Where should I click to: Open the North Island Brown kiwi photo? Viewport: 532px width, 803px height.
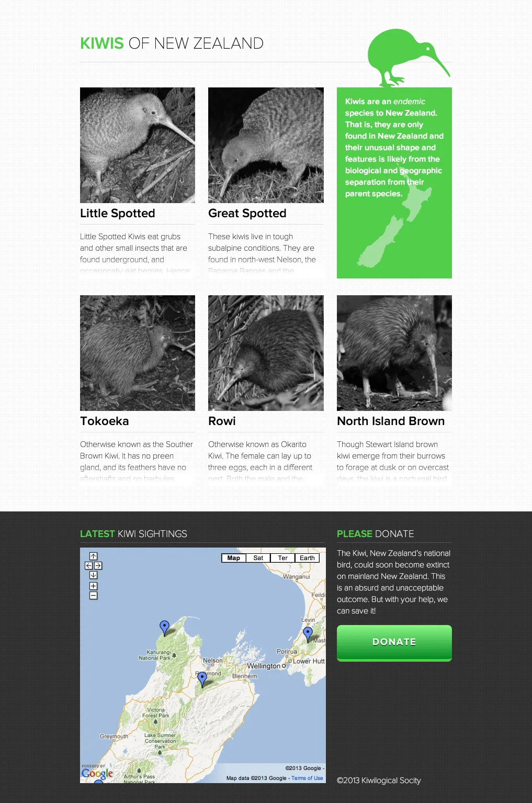(x=394, y=353)
